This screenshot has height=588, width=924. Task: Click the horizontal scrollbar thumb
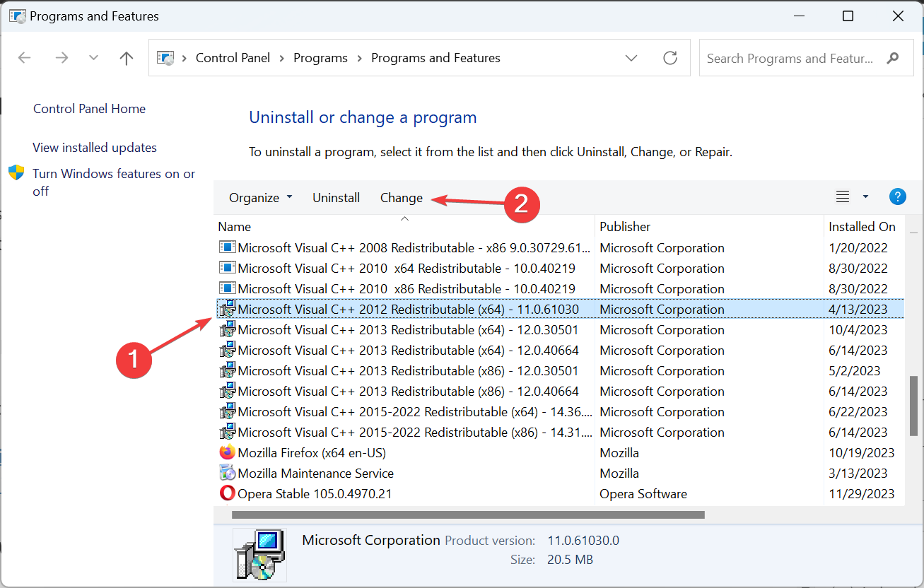[x=468, y=514]
